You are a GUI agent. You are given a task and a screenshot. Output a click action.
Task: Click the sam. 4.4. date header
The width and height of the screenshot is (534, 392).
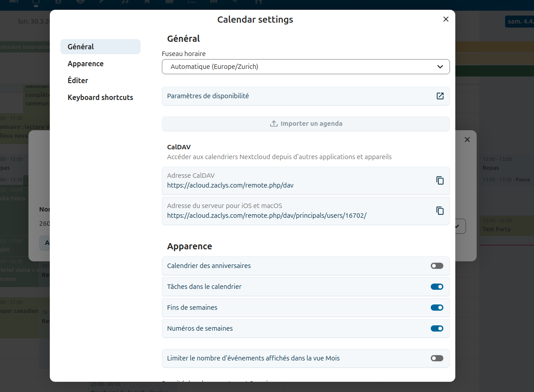pyautogui.click(x=518, y=21)
